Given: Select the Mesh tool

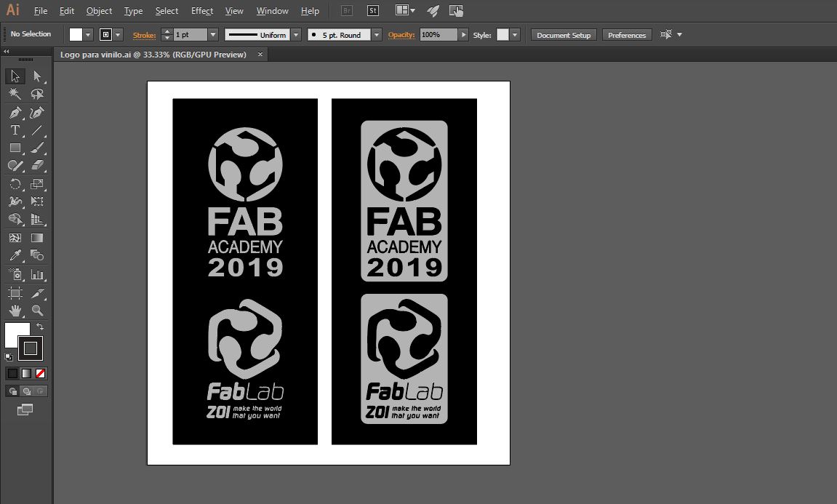Looking at the screenshot, I should click(x=15, y=238).
